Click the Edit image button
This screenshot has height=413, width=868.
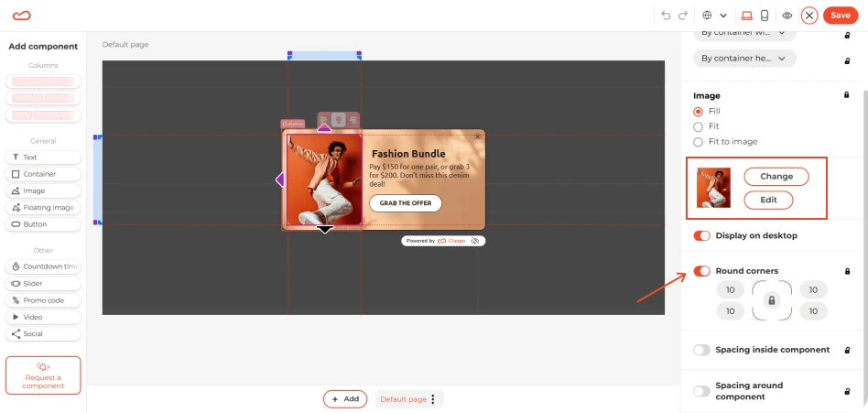[768, 200]
